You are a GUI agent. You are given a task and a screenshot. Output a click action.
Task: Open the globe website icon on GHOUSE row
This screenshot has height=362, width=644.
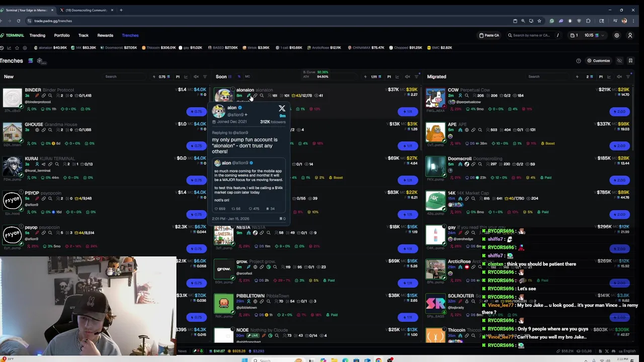(36, 130)
